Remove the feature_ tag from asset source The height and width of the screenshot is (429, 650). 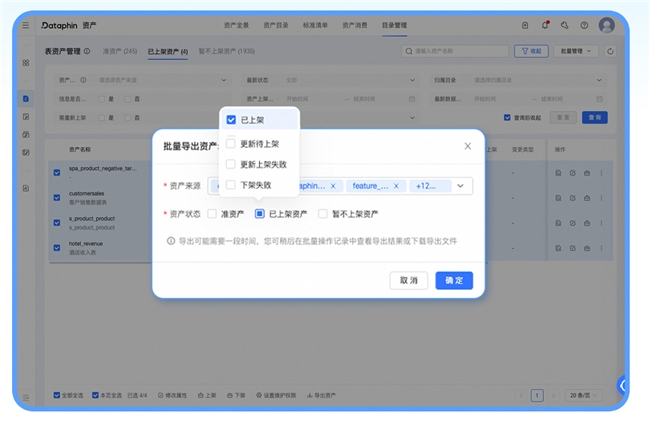pyautogui.click(x=396, y=185)
